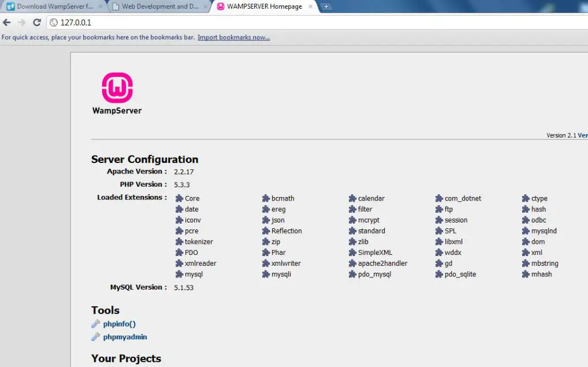
Task: Click the xmlreader extension name
Action: (x=200, y=264)
